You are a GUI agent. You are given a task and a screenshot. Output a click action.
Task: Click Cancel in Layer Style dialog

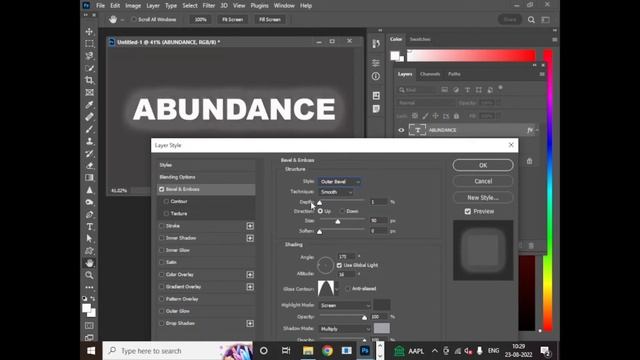tap(483, 181)
